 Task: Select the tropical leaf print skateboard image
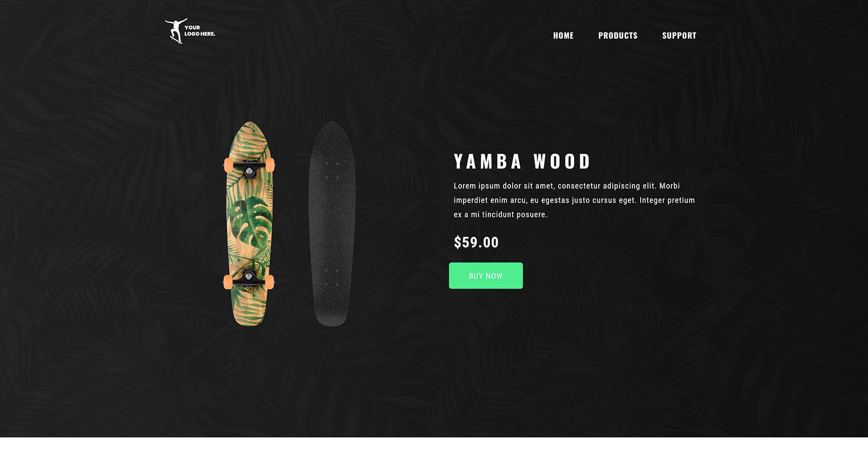[x=249, y=224]
